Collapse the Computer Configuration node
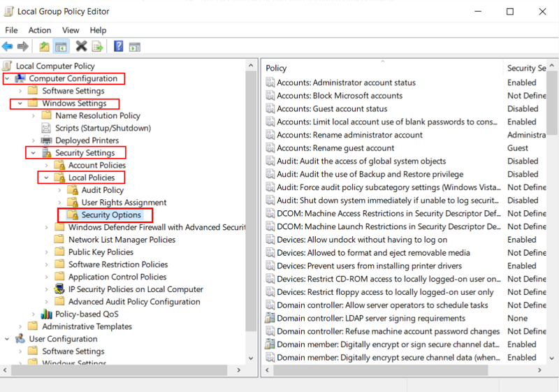The image size is (559, 392). tap(7, 78)
